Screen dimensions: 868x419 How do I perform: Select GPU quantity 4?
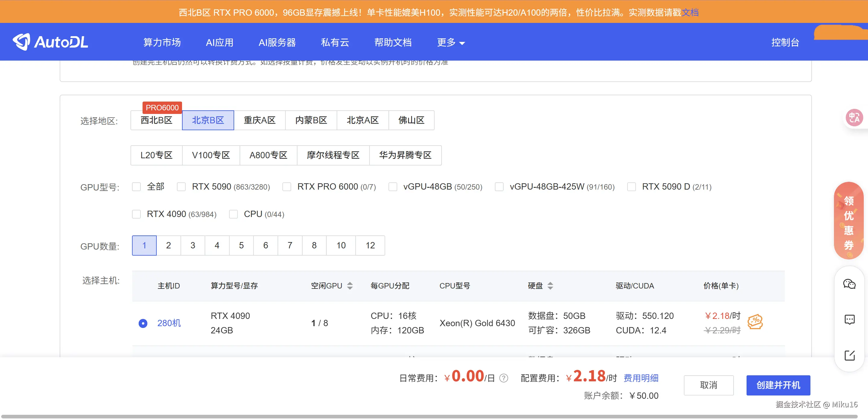(217, 245)
